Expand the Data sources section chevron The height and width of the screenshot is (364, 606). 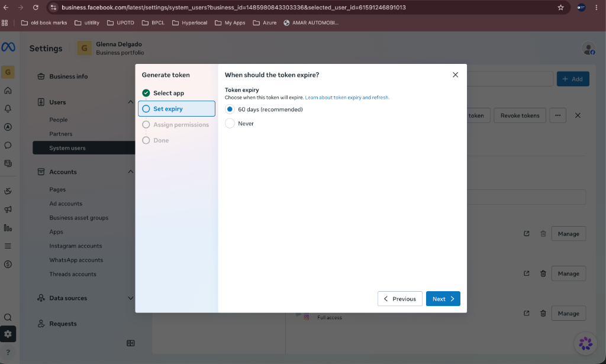(x=131, y=298)
